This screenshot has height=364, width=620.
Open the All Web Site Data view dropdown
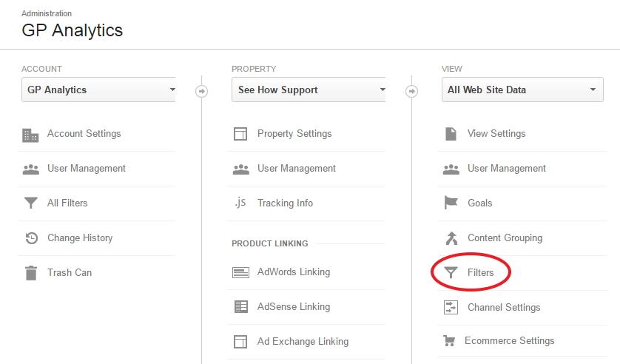click(522, 90)
